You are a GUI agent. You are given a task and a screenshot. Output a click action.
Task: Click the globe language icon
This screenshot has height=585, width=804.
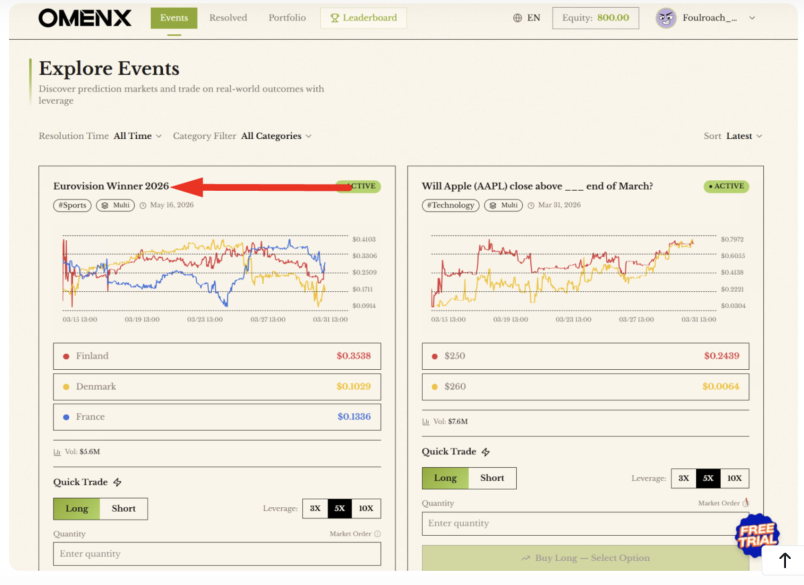pos(517,18)
